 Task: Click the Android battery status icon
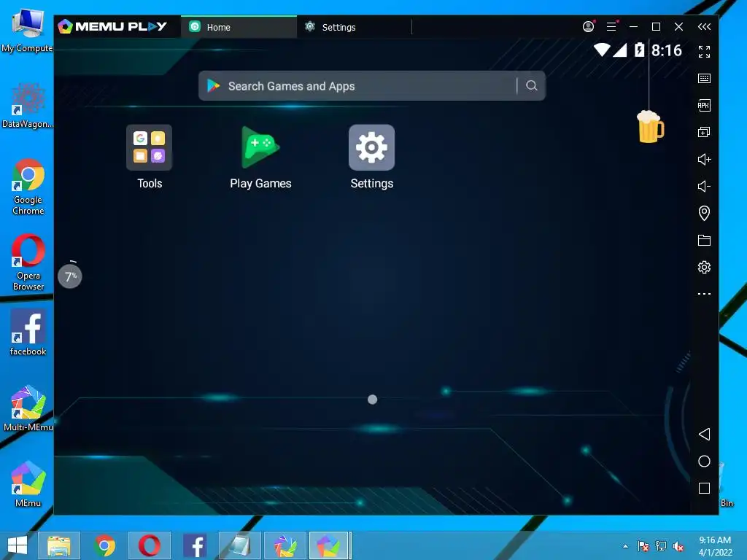(639, 50)
